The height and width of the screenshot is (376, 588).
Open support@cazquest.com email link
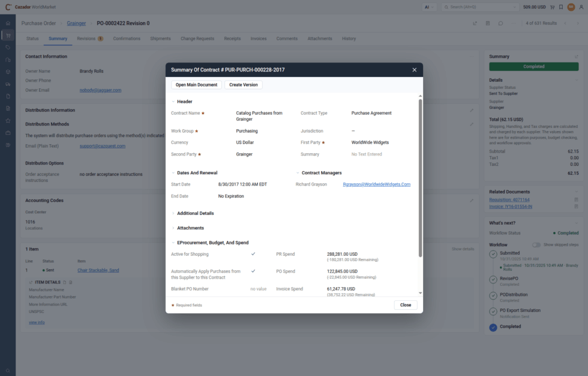click(x=103, y=146)
